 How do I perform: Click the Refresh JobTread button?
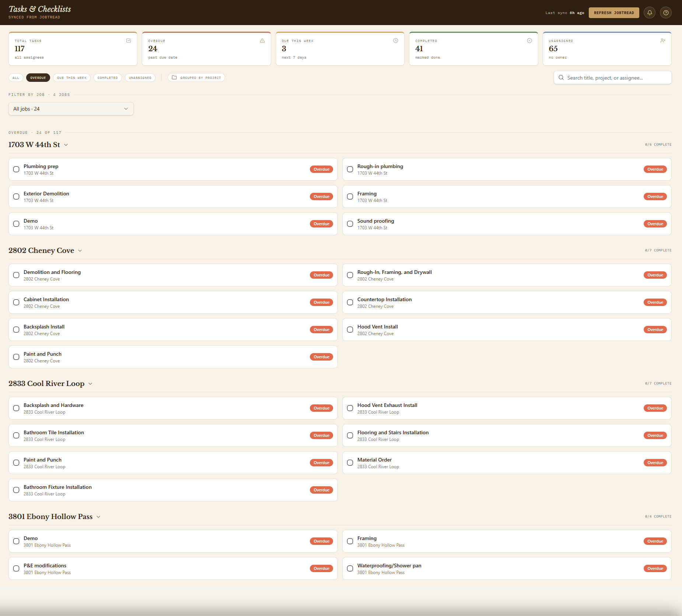[614, 13]
